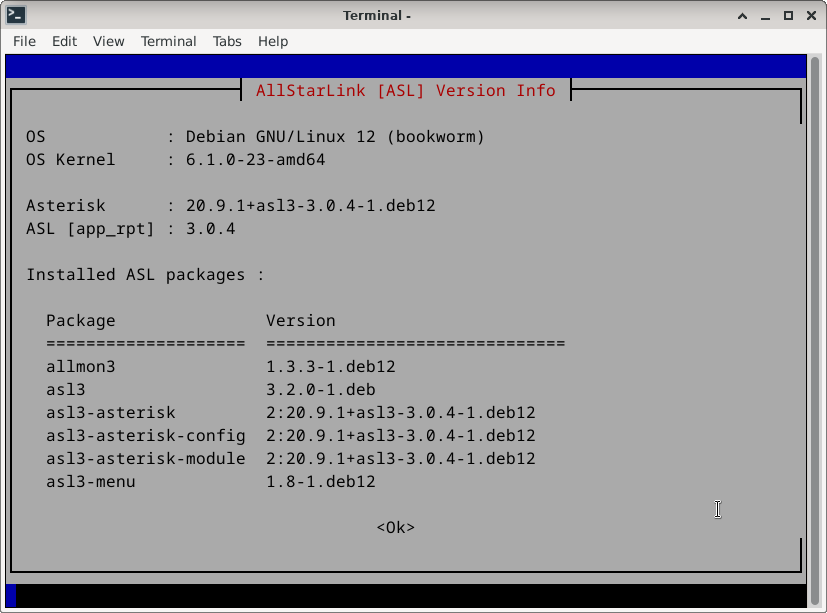Click the Asterisk version 20.9.1+asl3-3.0.4-1.deb12 line
Screen dimensions: 827x613
click(x=310, y=205)
